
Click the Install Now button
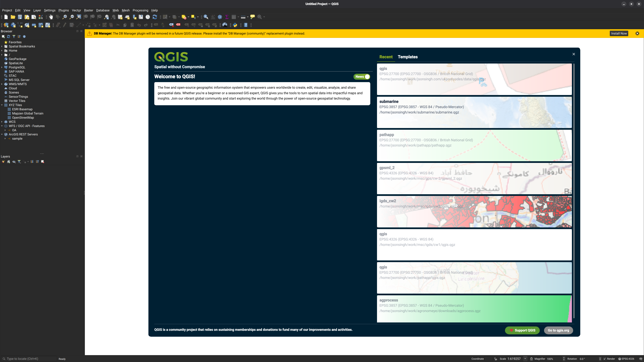pyautogui.click(x=619, y=34)
